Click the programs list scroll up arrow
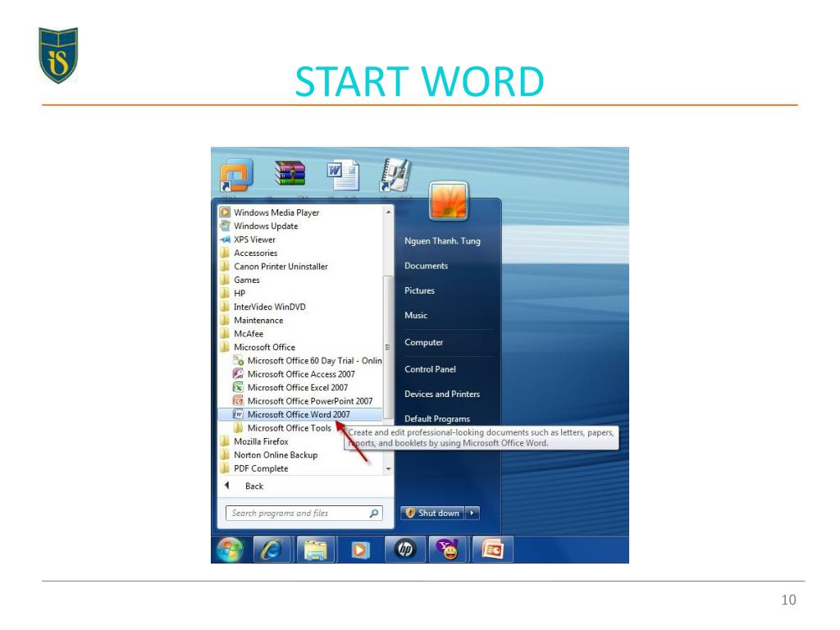The height and width of the screenshot is (630, 840). (x=388, y=212)
